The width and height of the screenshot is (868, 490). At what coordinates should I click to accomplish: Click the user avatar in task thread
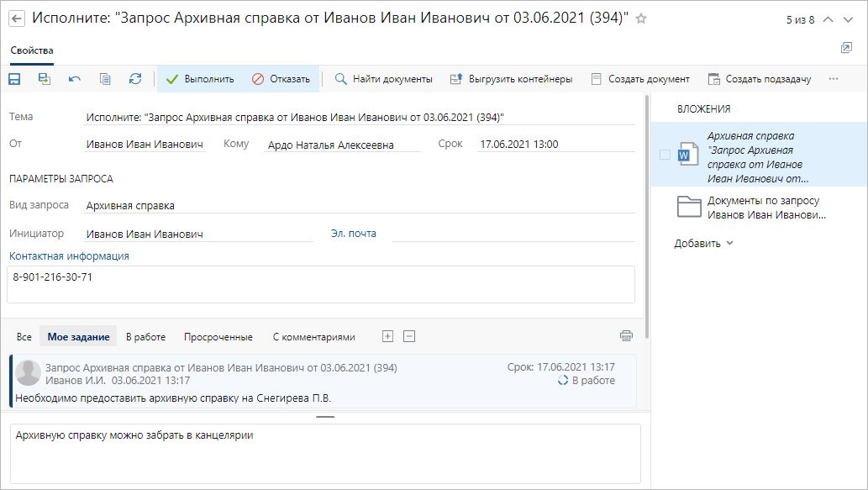[28, 372]
